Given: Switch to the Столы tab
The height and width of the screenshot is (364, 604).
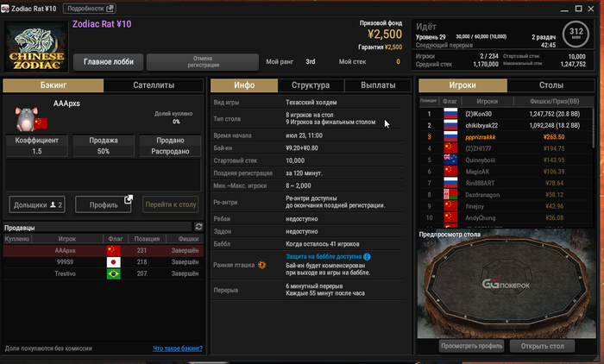Looking at the screenshot, I should (x=551, y=85).
